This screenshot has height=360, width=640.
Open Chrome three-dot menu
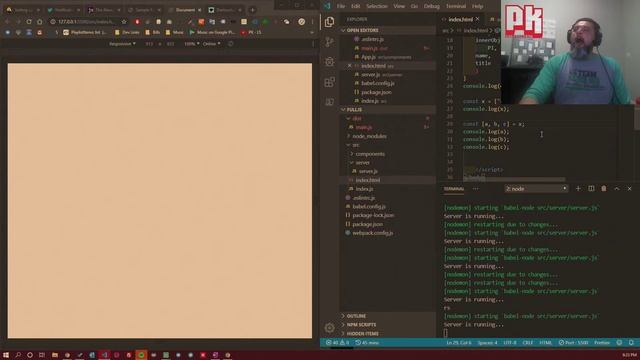(313, 22)
